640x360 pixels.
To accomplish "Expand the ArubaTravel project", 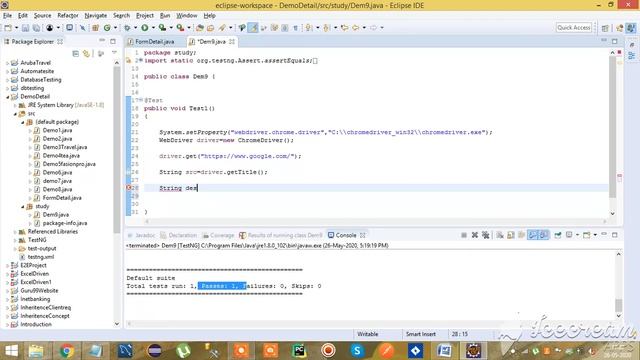I will (8, 63).
